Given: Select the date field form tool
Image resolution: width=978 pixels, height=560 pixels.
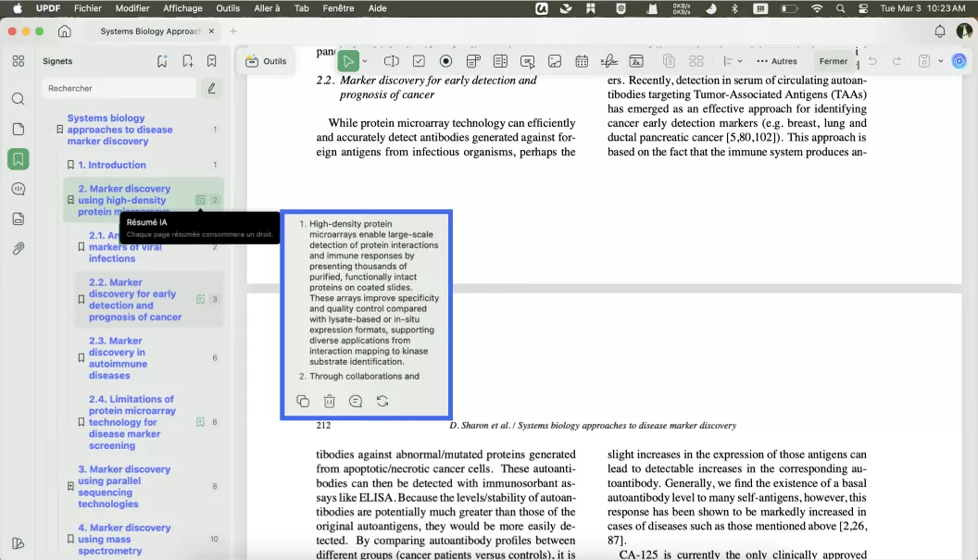Looking at the screenshot, I should (x=582, y=61).
